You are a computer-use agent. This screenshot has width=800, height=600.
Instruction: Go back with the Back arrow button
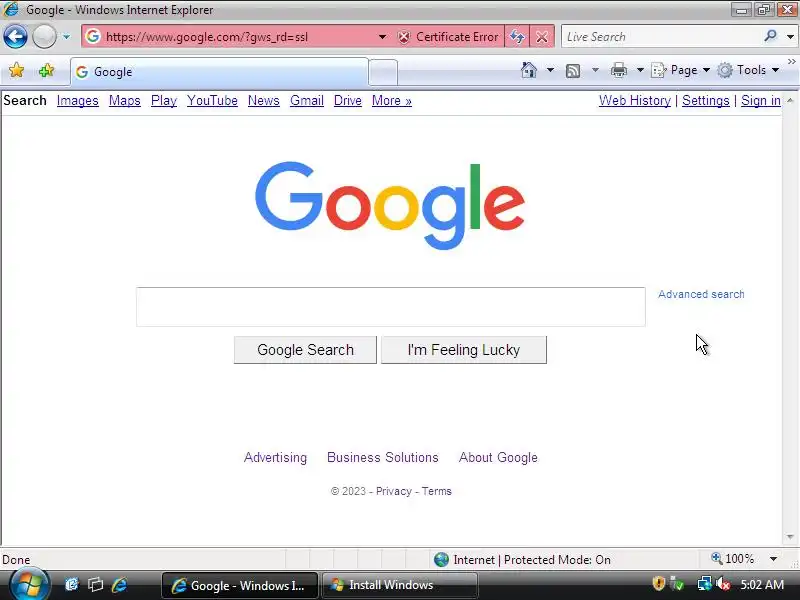coord(15,36)
